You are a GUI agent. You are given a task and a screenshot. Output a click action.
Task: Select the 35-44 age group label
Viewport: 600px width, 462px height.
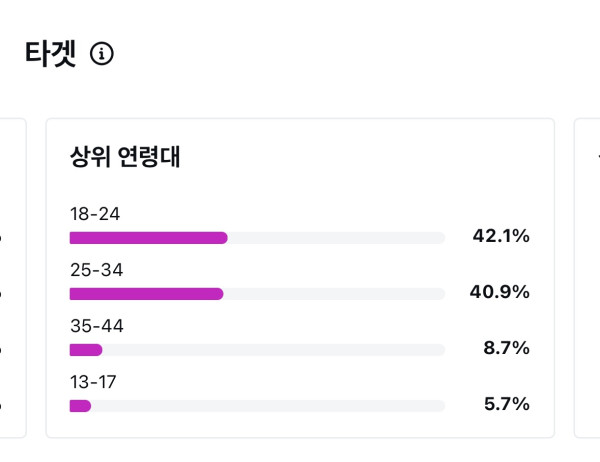pos(96,326)
